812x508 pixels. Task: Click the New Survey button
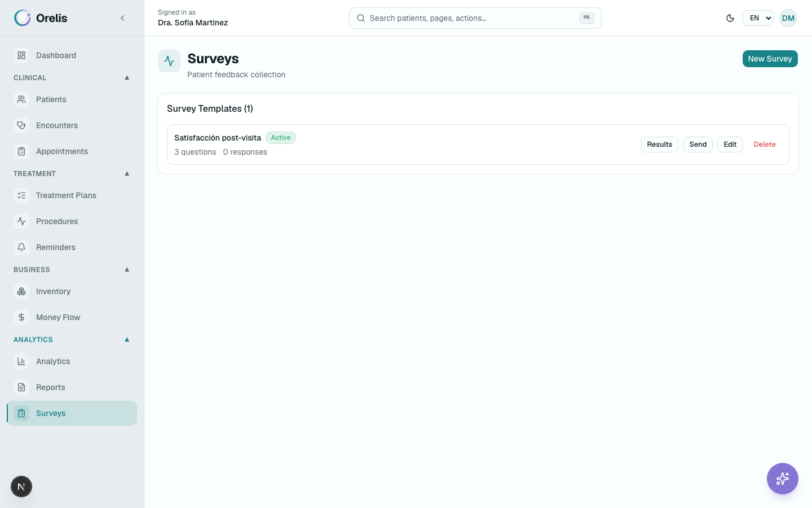(x=770, y=59)
